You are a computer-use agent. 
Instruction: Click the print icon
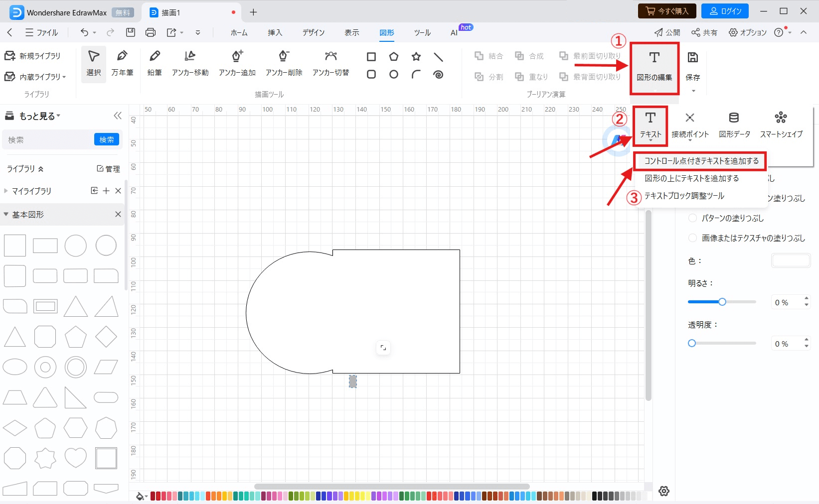pos(151,32)
